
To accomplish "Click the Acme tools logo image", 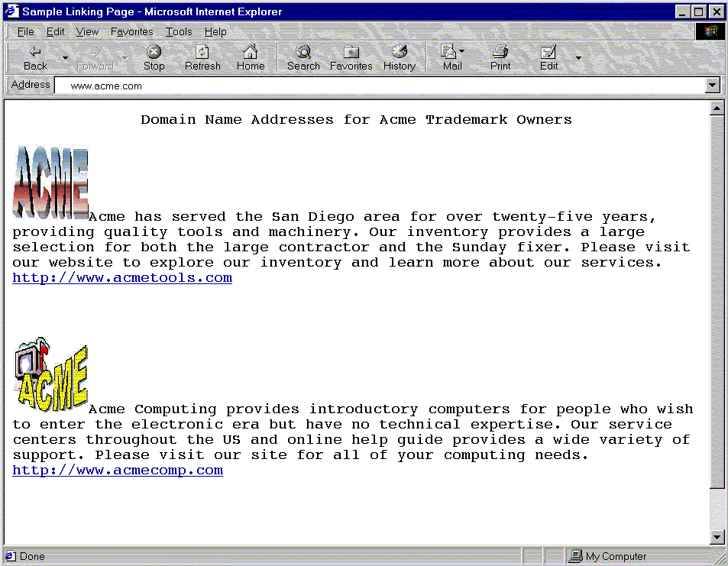I will (x=50, y=182).
